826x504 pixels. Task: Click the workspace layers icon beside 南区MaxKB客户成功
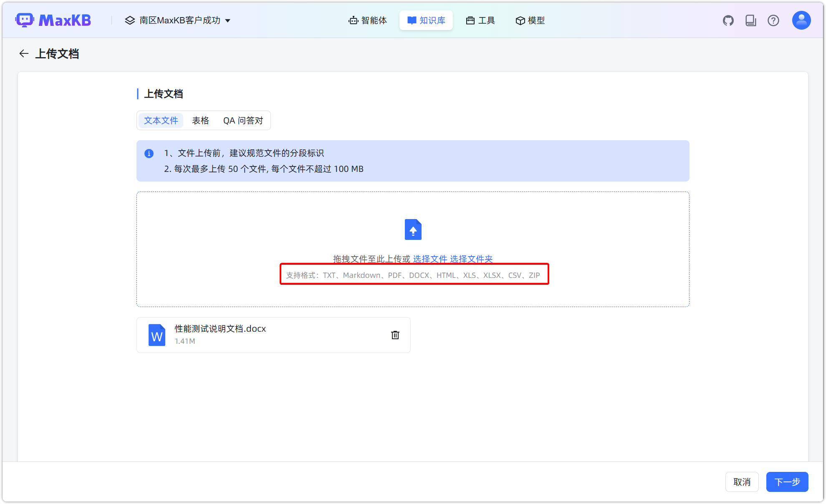coord(129,20)
